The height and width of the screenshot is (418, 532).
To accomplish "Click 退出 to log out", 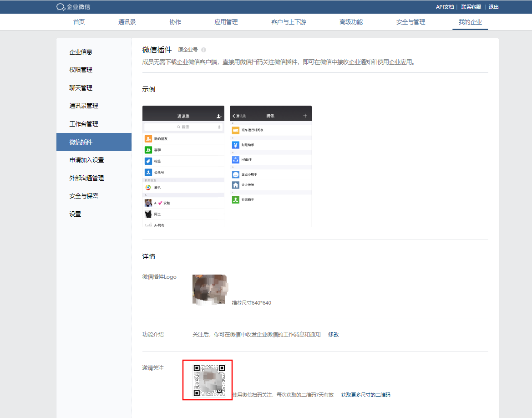I will click(x=493, y=7).
